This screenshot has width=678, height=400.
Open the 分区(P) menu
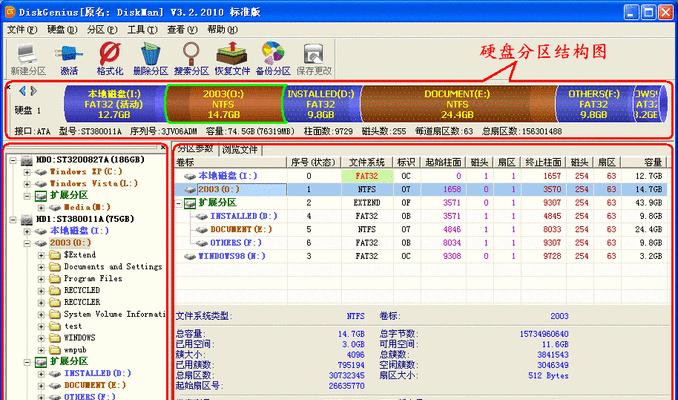(x=102, y=29)
